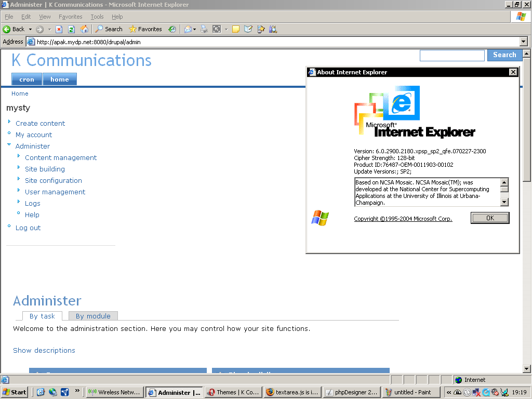Go to the browser Home page icon
Image resolution: width=532 pixels, height=399 pixels.
coord(84,29)
